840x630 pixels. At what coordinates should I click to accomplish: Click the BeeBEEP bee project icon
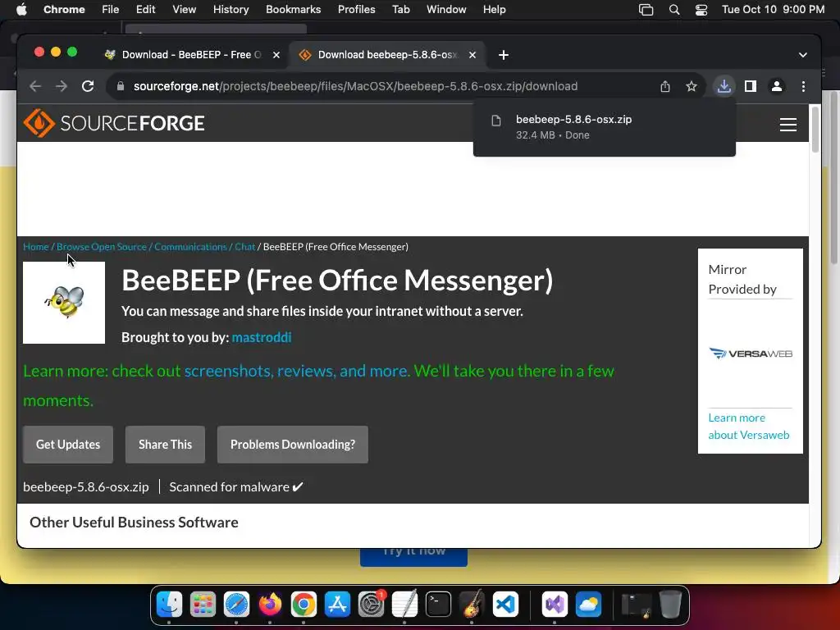click(x=64, y=303)
